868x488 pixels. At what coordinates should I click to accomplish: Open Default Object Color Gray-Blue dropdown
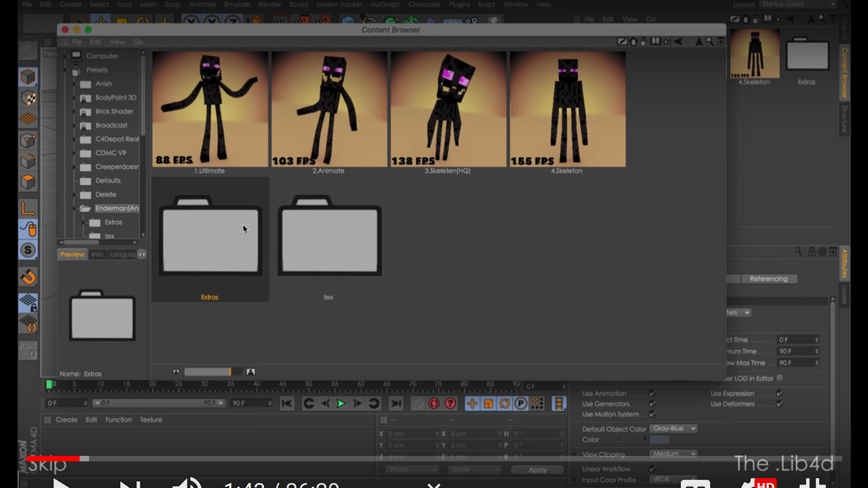click(x=674, y=428)
